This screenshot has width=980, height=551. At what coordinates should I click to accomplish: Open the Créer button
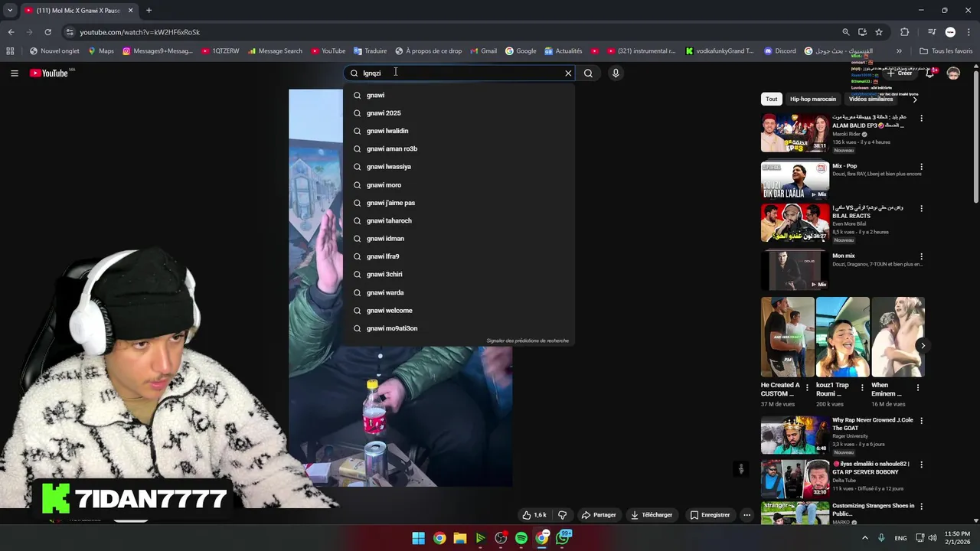900,73
